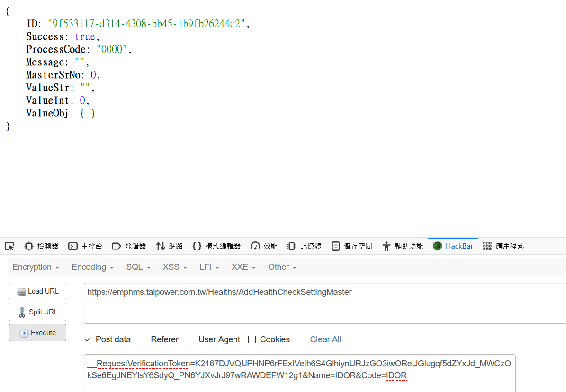Click the ProcessCode "0000" value
Viewport: 566px width, 392px height.
click(112, 49)
